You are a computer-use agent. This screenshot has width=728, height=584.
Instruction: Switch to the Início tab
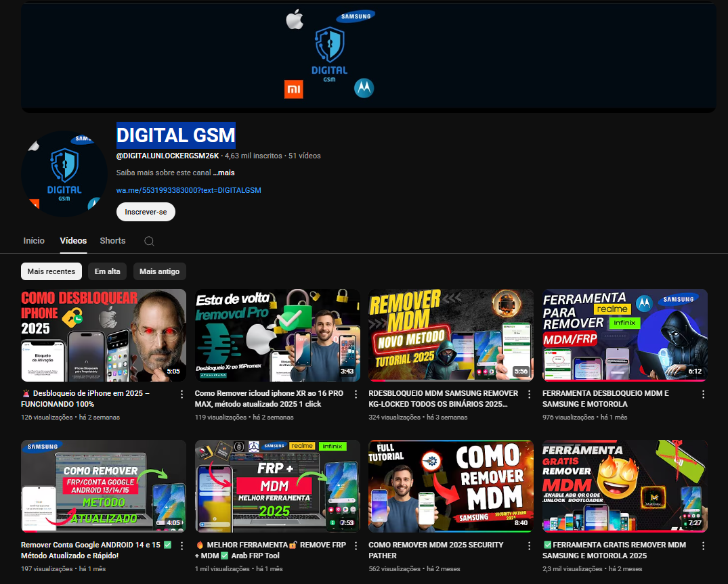click(x=34, y=241)
